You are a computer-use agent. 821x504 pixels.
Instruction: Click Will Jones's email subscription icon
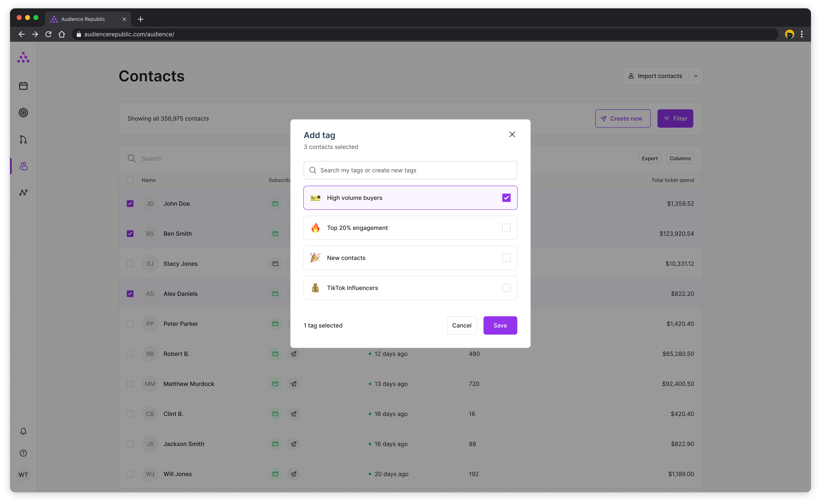pyautogui.click(x=275, y=474)
